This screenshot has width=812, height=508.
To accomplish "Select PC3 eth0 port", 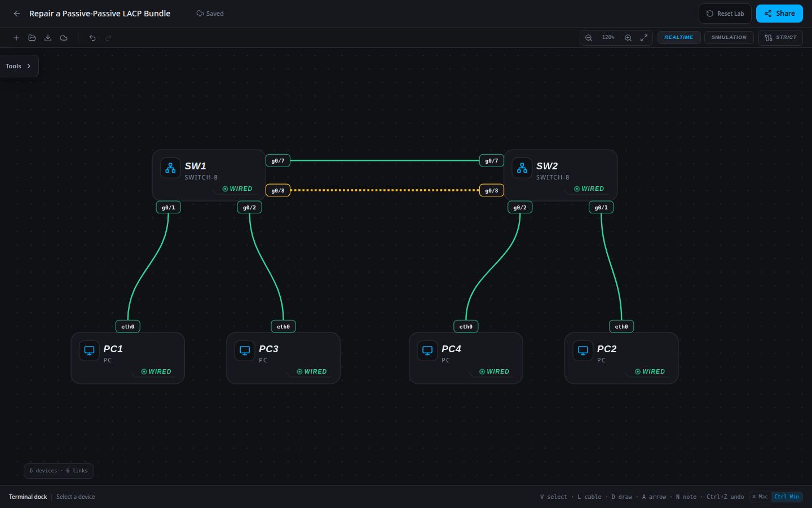I will [284, 327].
